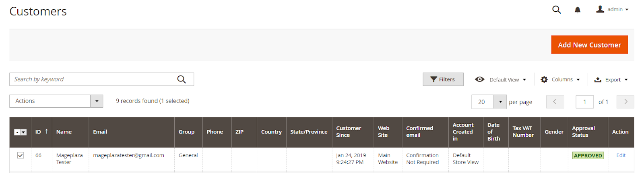This screenshot has height=173, width=644.
Task: Expand the mass-select options arrow in header
Action: click(x=23, y=132)
